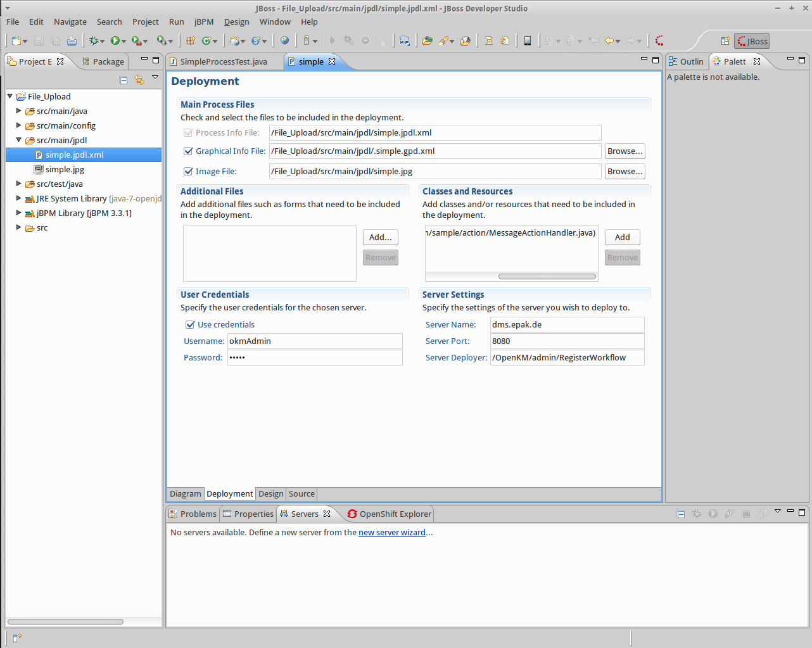Image resolution: width=812 pixels, height=648 pixels.
Task: Uncheck the Graphical Info File checkbox
Action: (x=188, y=151)
